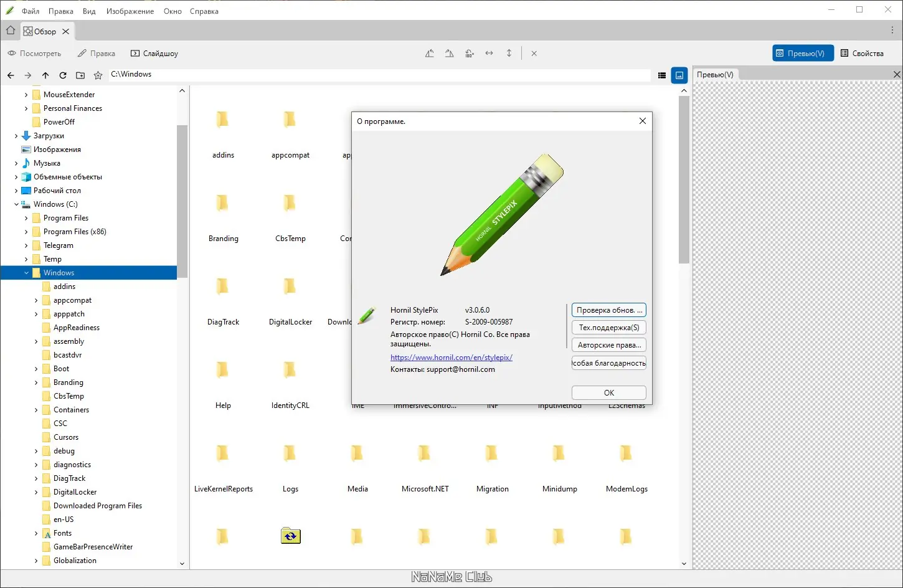Click the Home icon beside the Обзор tab
The height and width of the screenshot is (588, 903).
pos(11,31)
